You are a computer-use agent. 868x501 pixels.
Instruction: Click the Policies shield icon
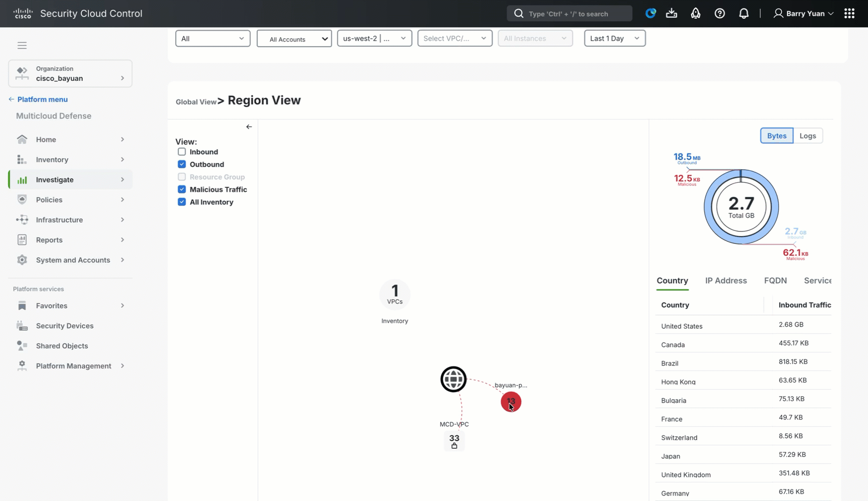(x=22, y=199)
